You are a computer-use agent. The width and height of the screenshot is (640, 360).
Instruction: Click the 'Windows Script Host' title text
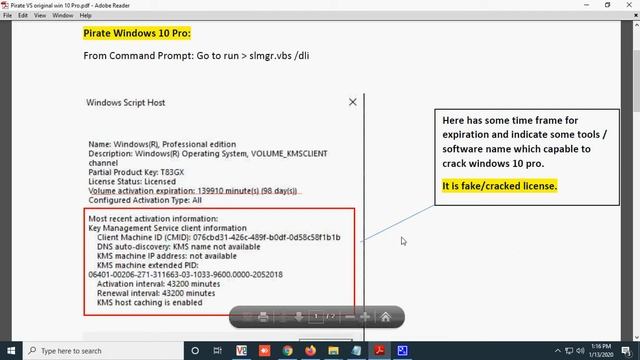click(x=125, y=102)
